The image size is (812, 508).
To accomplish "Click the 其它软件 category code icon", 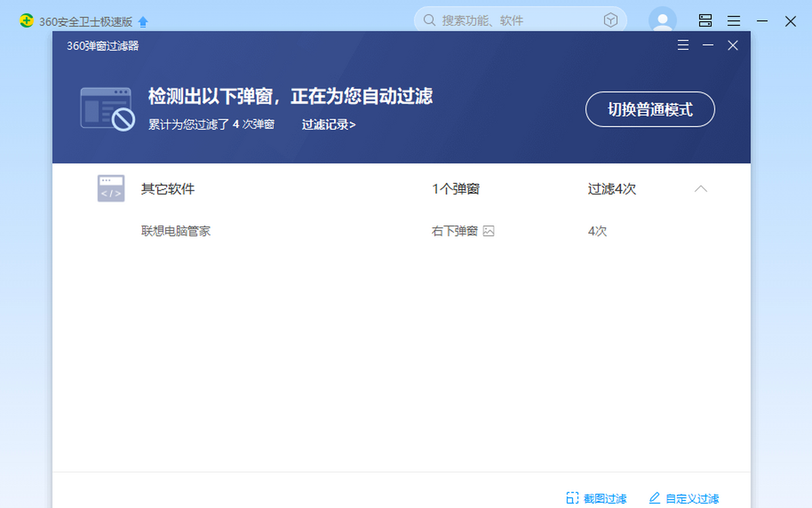I will pos(111,189).
